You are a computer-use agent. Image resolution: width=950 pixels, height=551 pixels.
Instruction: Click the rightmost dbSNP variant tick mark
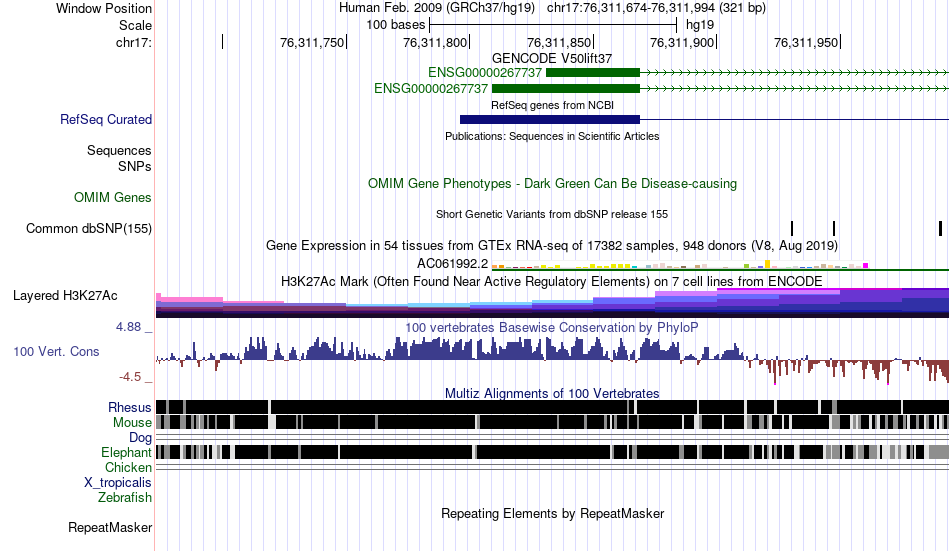click(940, 229)
